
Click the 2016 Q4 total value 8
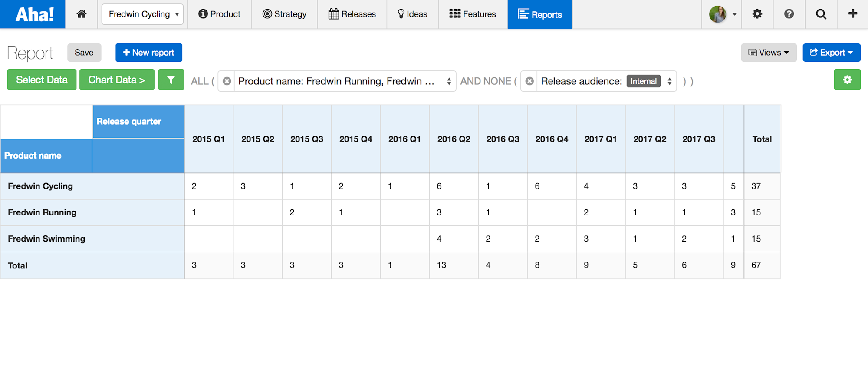537,265
